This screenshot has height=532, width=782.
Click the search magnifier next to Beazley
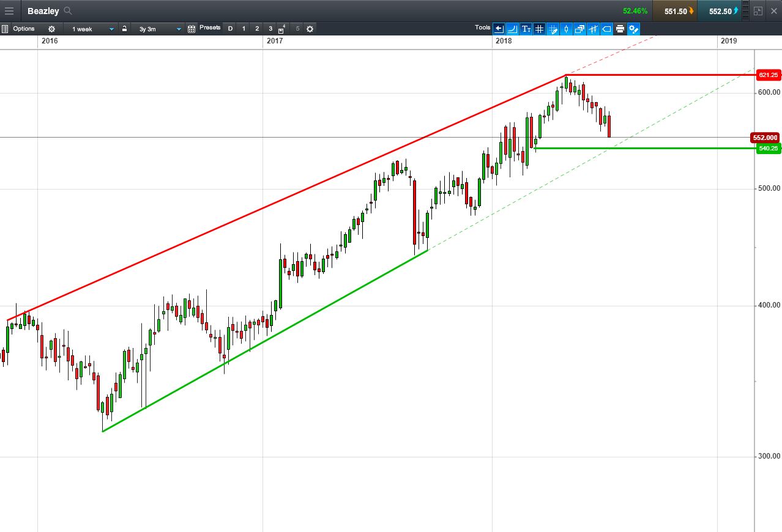coord(68,11)
